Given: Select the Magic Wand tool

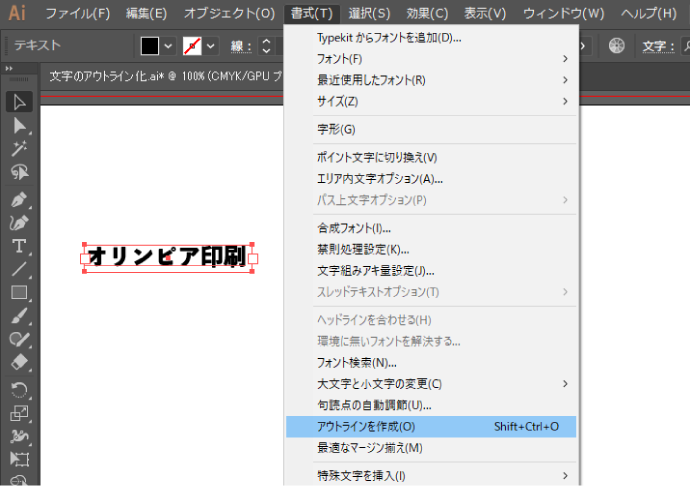Looking at the screenshot, I should [19, 149].
